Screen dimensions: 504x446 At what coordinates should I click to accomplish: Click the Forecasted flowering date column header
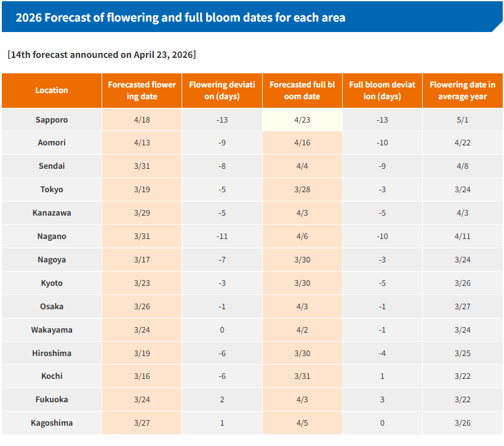142,91
